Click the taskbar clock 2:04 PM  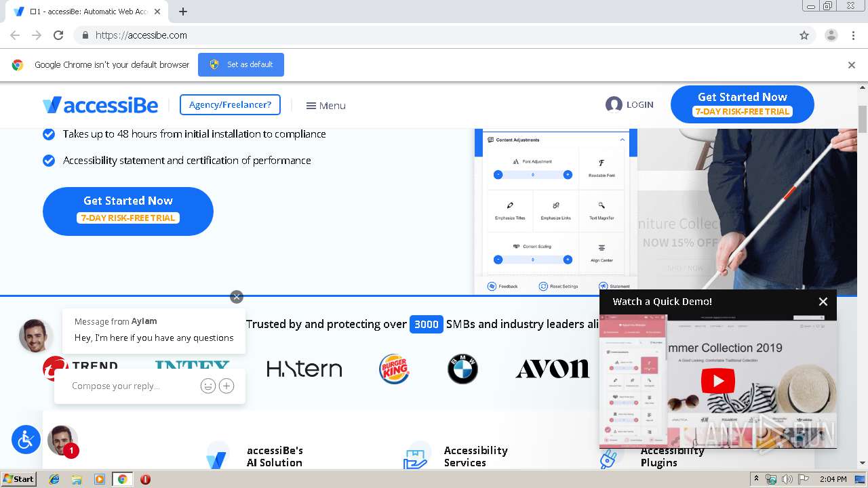coord(833,479)
